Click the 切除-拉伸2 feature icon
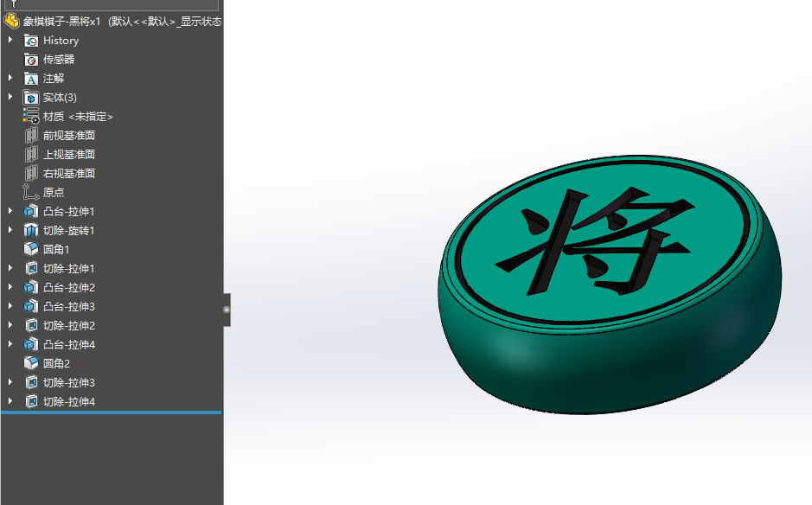Viewport: 812px width, 505px height. (31, 325)
